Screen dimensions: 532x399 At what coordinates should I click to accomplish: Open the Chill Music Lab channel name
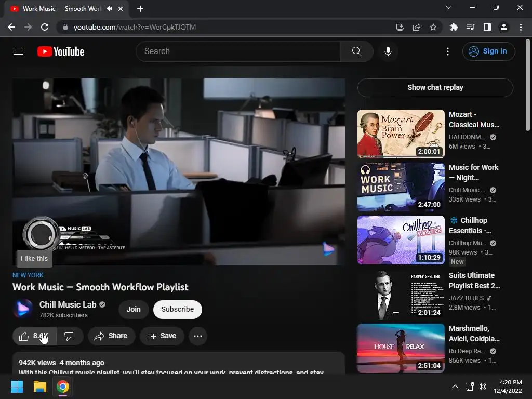tap(68, 304)
